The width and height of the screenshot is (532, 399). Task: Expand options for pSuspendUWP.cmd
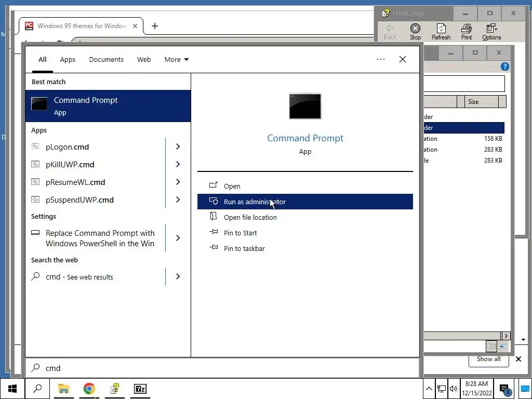click(x=178, y=199)
